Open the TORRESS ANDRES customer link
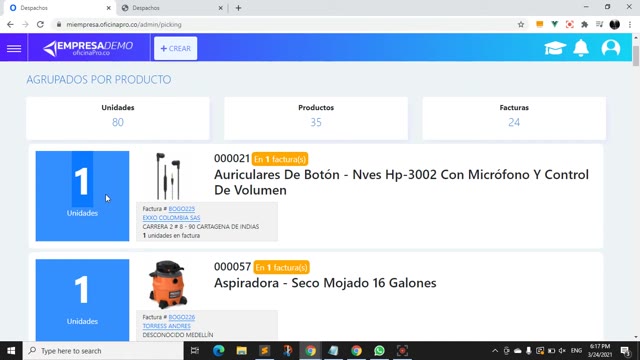640x360 pixels. tap(167, 326)
